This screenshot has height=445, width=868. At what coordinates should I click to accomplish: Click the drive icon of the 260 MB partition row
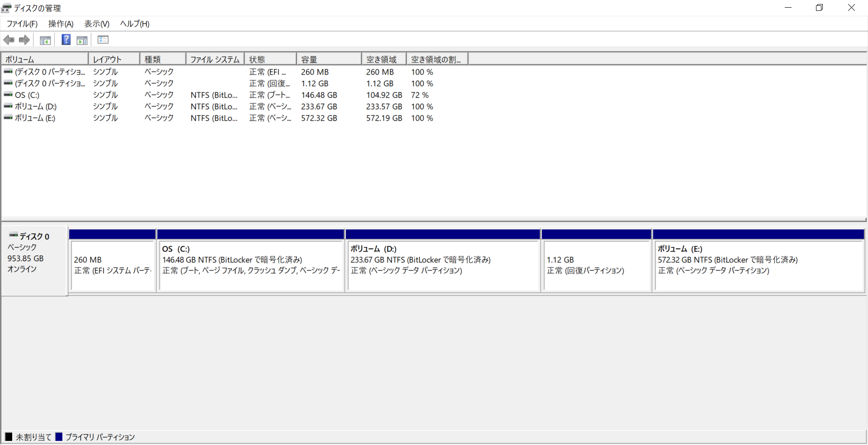point(8,72)
